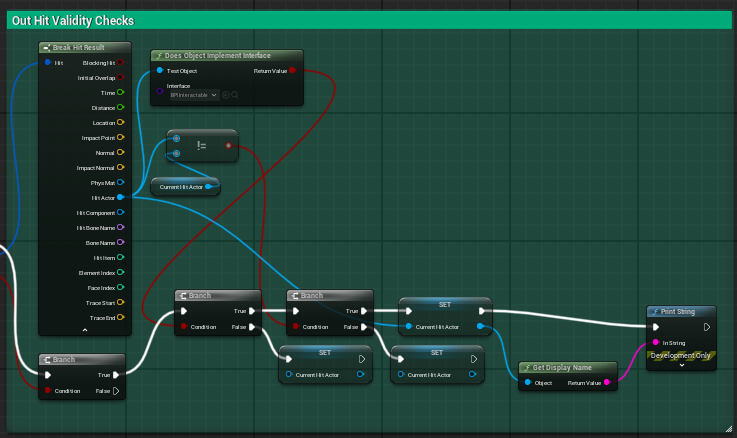Click the Hit Actor output pin
This screenshot has width=737, height=438.
[x=121, y=197]
